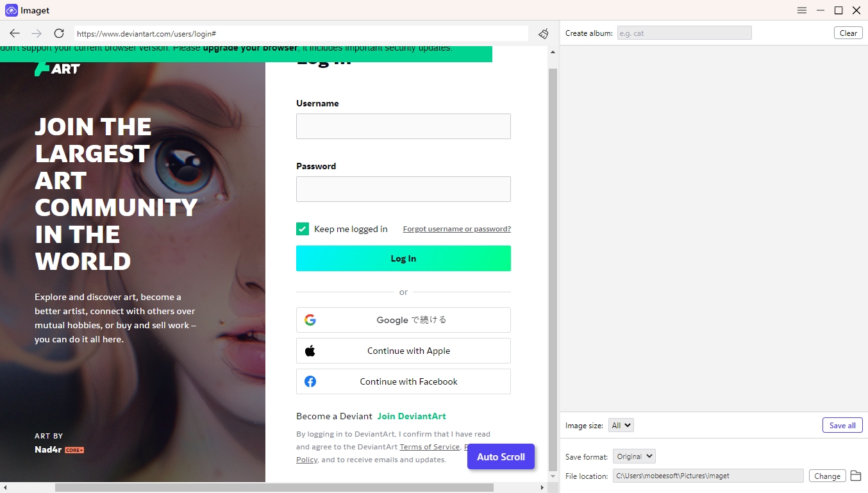Uncheck Keep me logged in checkbox
868x493 pixels.
(303, 229)
